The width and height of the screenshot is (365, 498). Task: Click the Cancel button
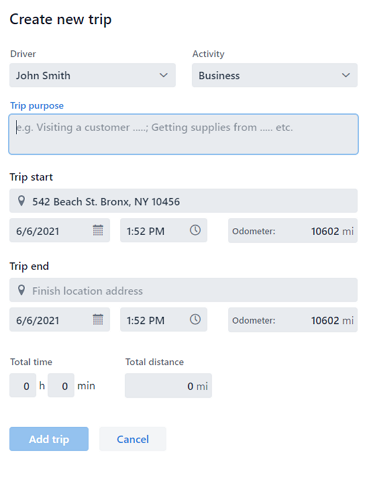133,439
